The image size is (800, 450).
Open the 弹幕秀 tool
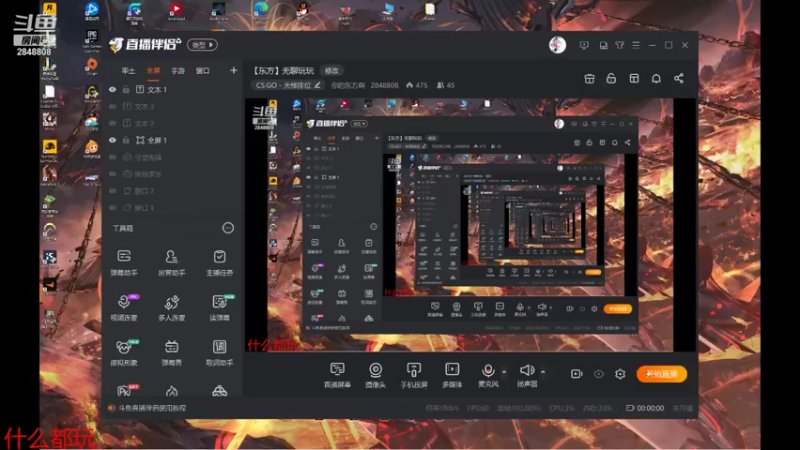171,353
